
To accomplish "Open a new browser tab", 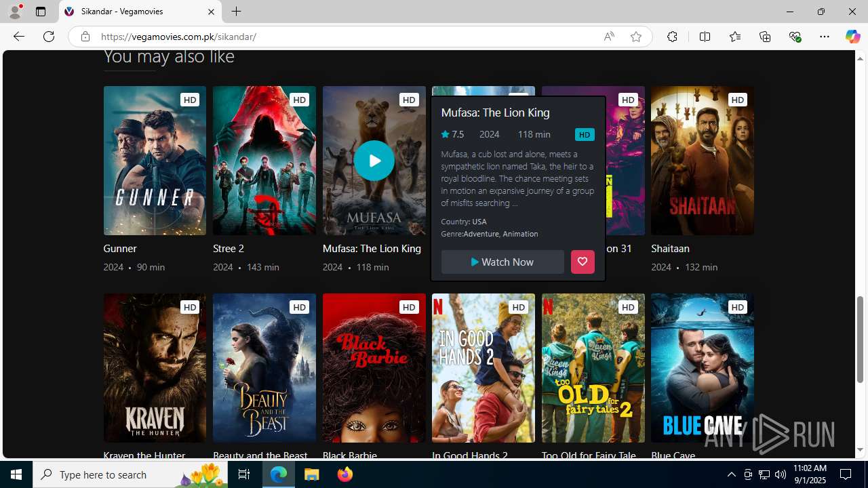I will coord(236,12).
